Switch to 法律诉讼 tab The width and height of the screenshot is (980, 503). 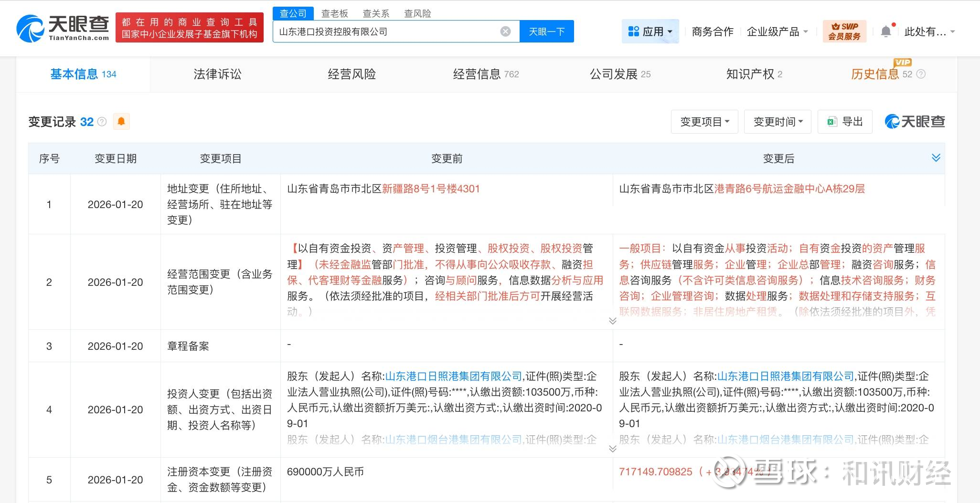(217, 74)
